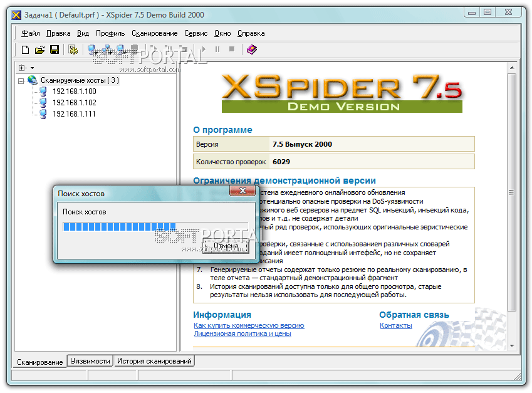The height and width of the screenshot is (393, 532).
Task: Open a task file via the folder icon
Action: pos(39,50)
